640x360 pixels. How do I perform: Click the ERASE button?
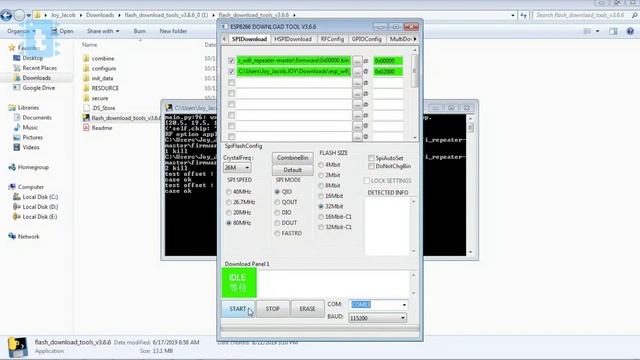point(307,309)
